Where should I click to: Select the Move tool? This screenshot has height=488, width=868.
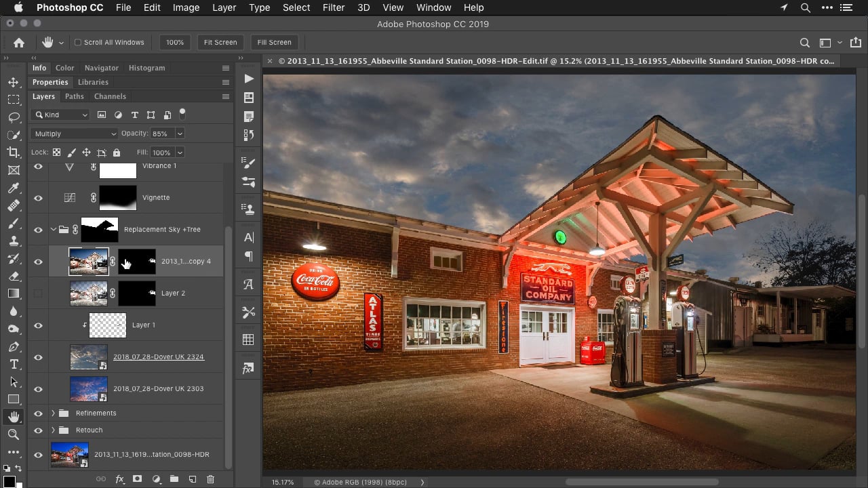[14, 82]
